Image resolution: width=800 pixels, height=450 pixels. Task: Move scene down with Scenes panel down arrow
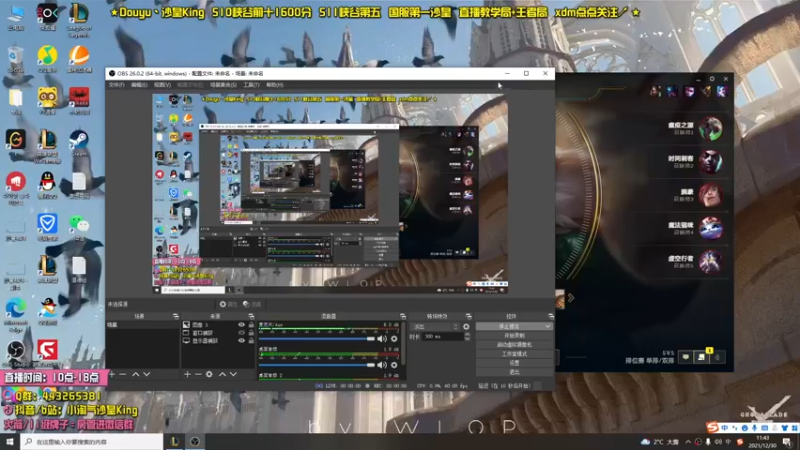(x=147, y=374)
